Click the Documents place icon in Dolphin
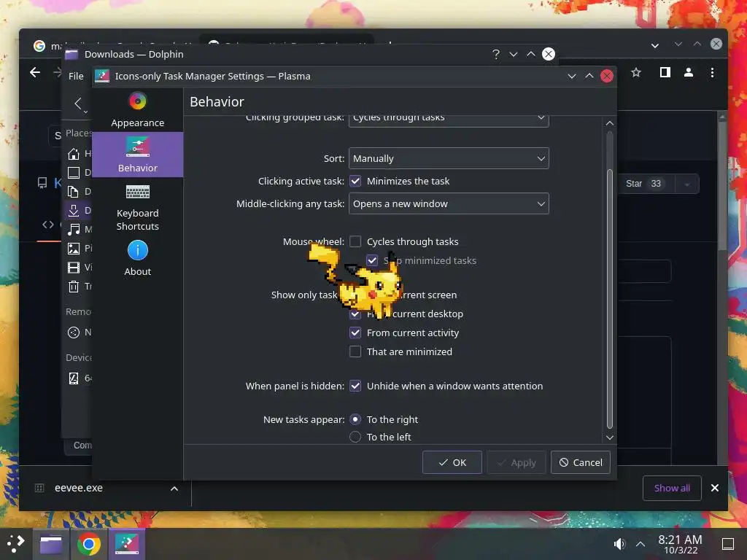Viewport: 747px width, 560px height. pos(74,192)
